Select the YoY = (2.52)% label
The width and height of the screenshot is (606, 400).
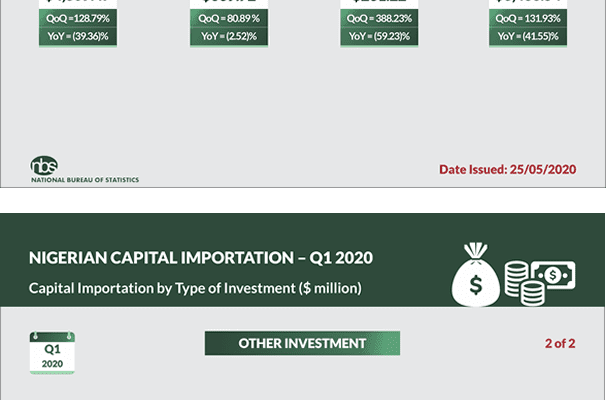click(229, 37)
